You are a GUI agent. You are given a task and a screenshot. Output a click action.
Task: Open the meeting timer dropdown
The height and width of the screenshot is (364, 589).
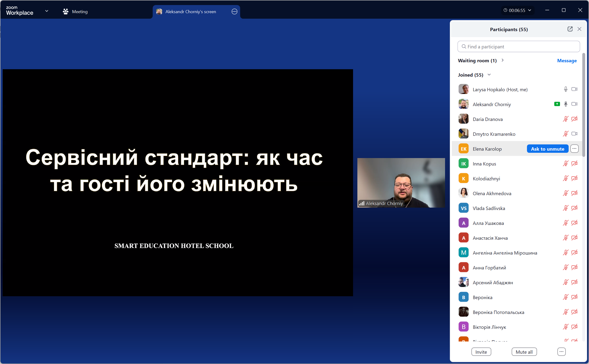530,10
